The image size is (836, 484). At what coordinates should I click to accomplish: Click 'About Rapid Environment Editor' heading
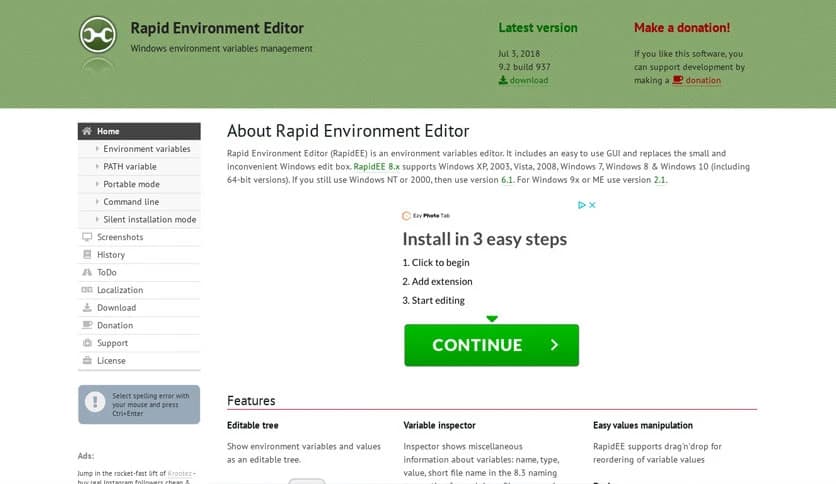(348, 131)
